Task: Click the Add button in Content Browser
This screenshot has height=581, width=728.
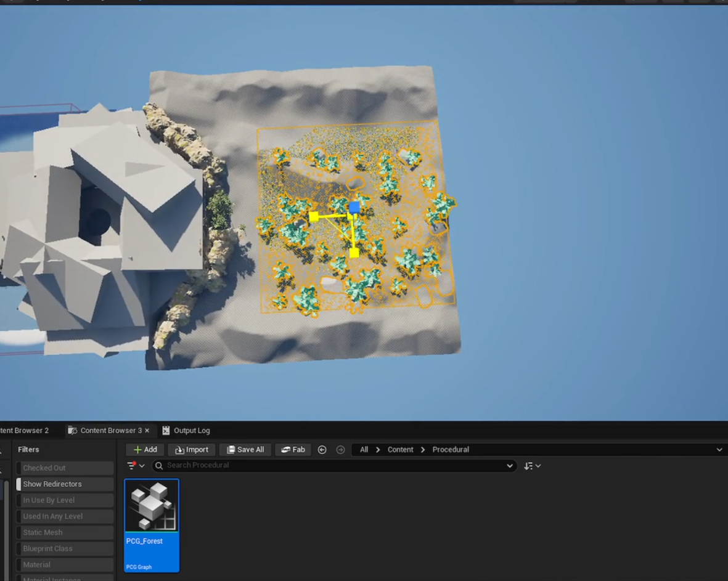Action: click(145, 450)
